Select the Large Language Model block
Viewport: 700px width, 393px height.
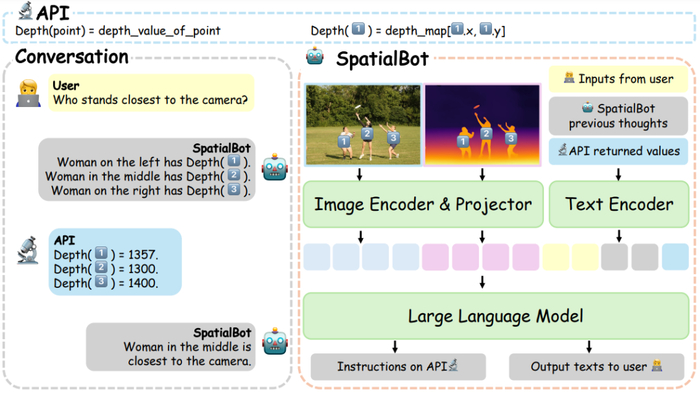point(496,316)
